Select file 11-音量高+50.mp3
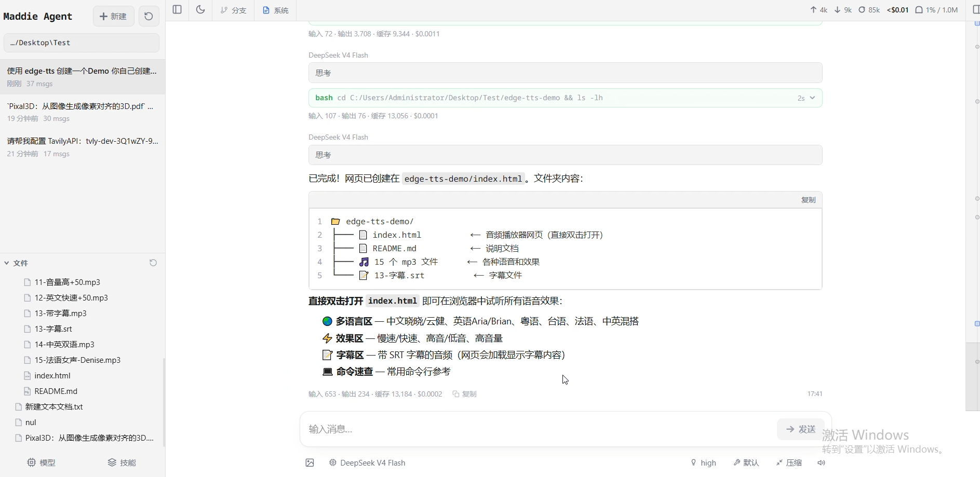The width and height of the screenshot is (980, 477). [x=67, y=282]
